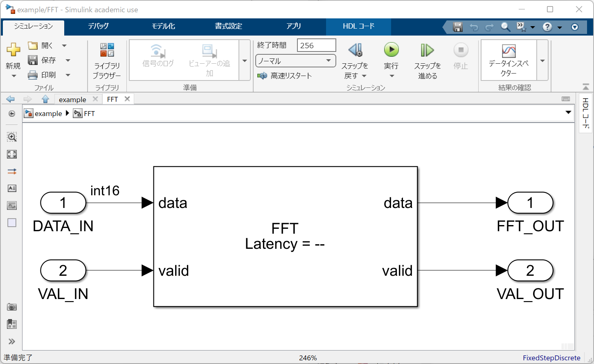
Task: Click the annotation text tool icon
Action: 12,188
